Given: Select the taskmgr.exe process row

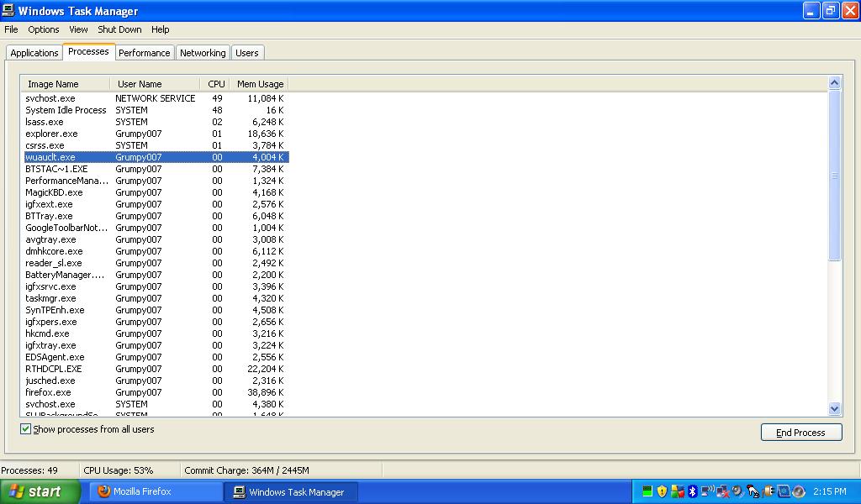Looking at the screenshot, I should tap(155, 298).
